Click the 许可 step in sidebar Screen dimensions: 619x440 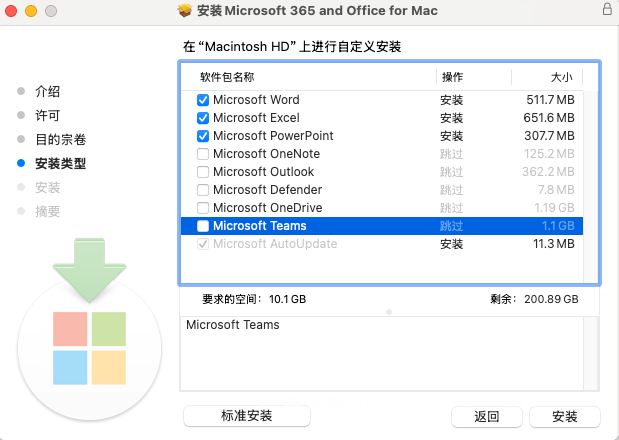[47, 116]
